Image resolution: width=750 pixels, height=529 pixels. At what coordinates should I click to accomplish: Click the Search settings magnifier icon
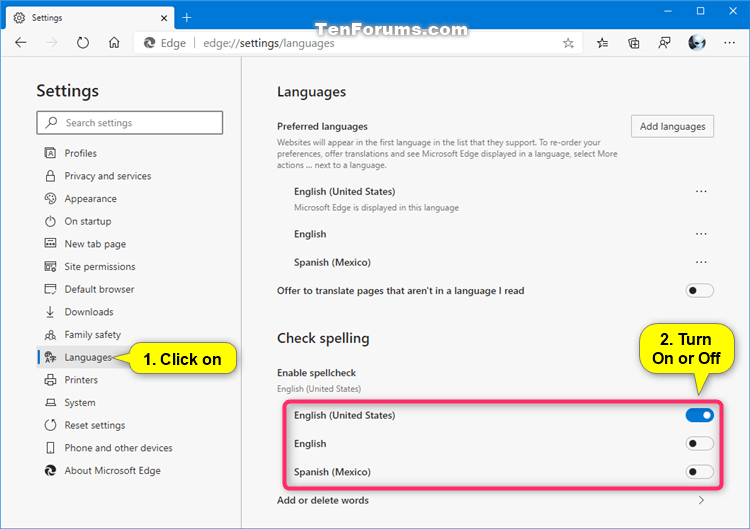click(x=51, y=122)
